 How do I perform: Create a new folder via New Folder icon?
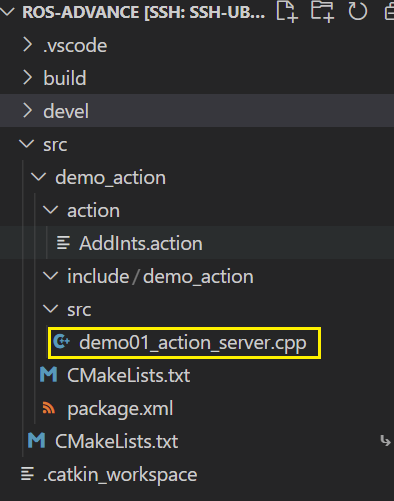pos(322,12)
